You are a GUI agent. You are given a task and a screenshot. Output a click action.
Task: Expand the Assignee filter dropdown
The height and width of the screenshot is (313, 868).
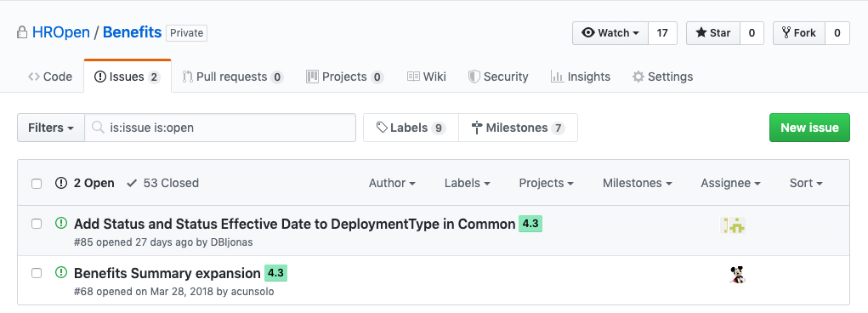click(x=731, y=183)
